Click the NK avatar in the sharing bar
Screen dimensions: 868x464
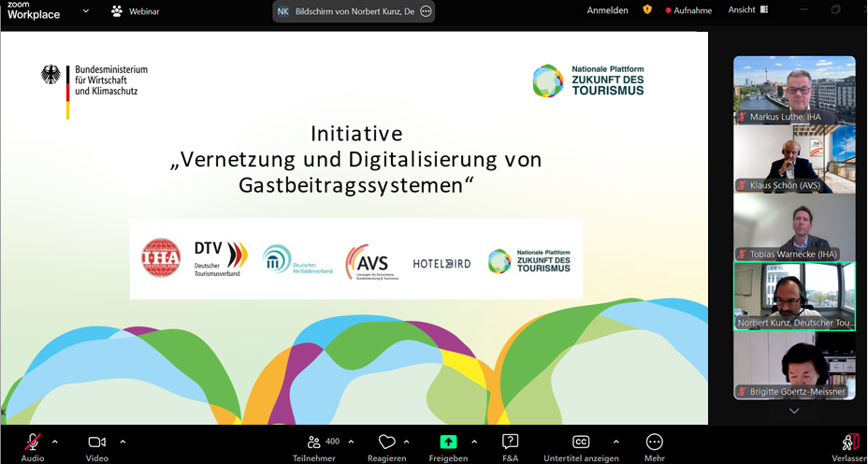pyautogui.click(x=282, y=11)
